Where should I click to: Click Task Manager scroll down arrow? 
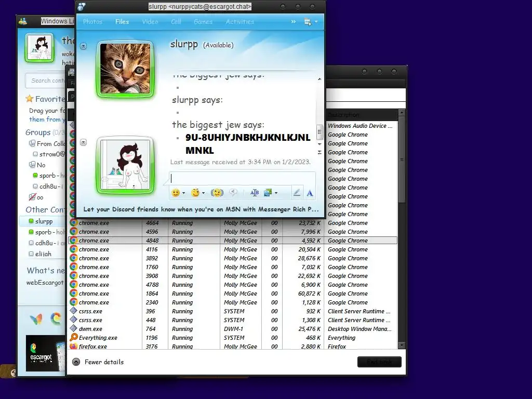click(x=402, y=345)
